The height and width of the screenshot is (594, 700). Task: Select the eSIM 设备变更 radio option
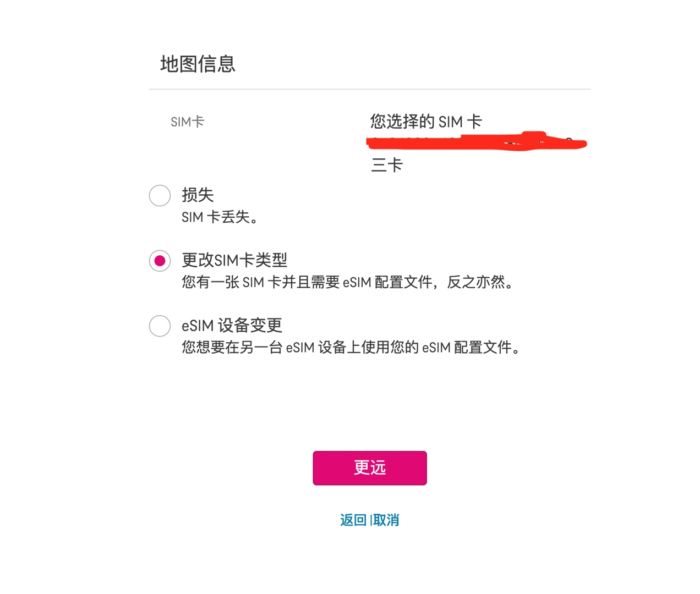pos(160,326)
